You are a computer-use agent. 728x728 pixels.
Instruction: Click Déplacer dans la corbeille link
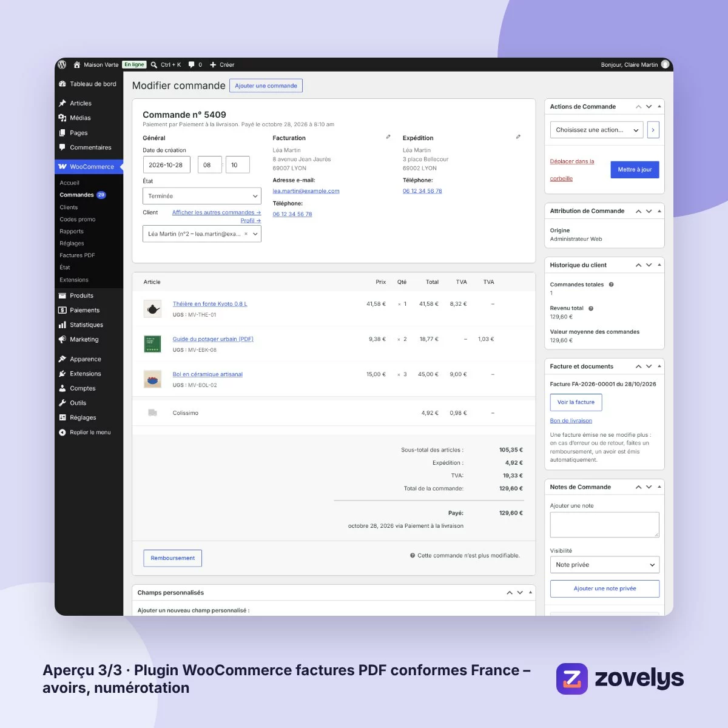coord(572,170)
